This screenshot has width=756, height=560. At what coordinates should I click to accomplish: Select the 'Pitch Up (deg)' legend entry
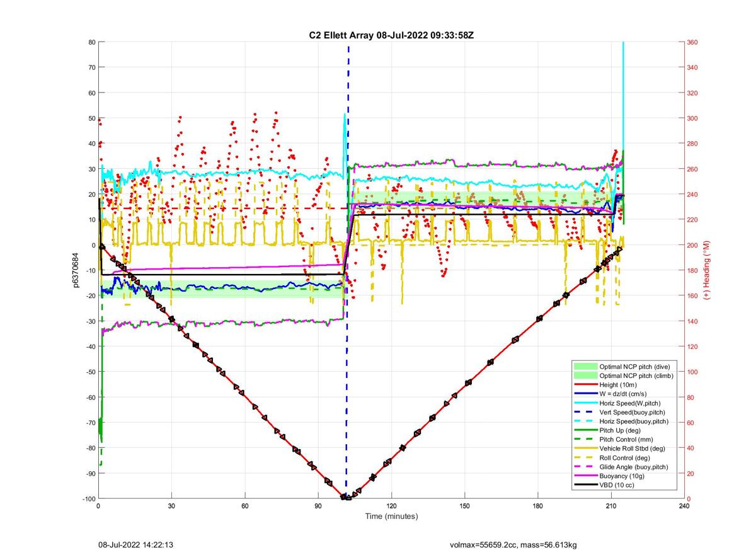coord(620,430)
